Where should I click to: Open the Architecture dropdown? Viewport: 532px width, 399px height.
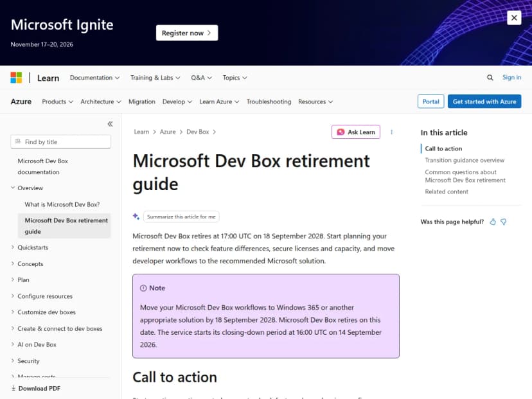click(100, 102)
